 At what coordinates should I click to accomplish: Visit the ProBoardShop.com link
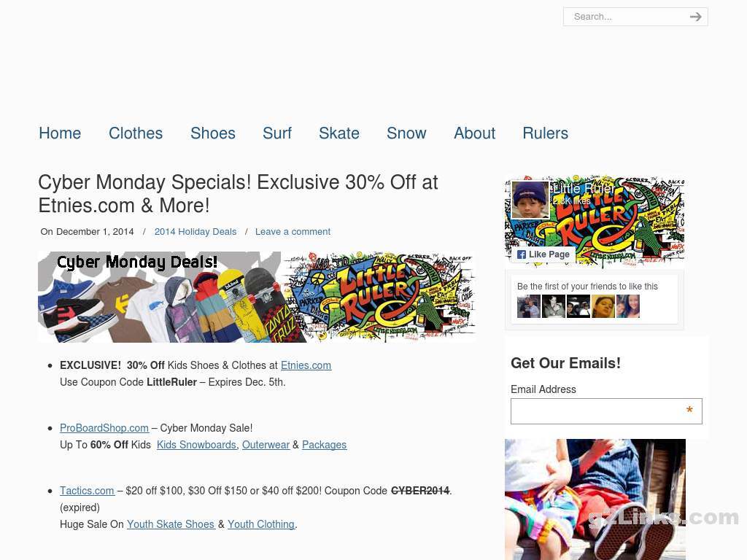coord(104,427)
